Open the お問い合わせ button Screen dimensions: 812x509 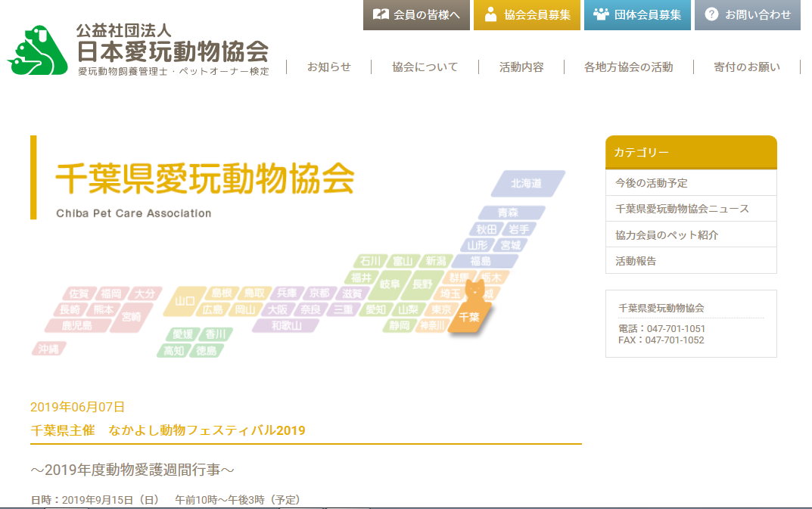tap(748, 15)
